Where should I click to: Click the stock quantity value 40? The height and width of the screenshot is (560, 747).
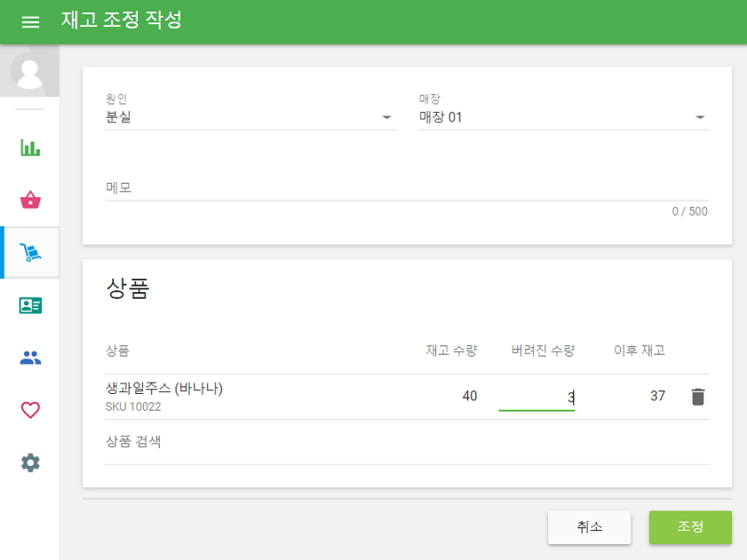[x=470, y=396]
